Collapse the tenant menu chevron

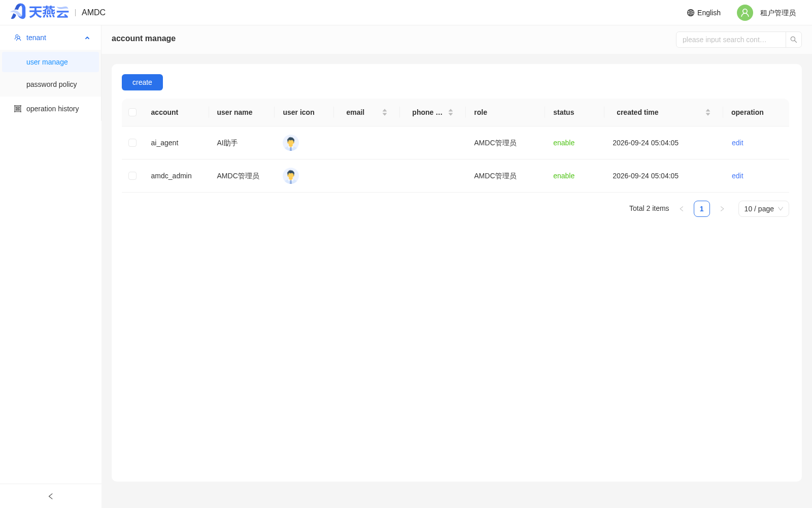(x=87, y=38)
